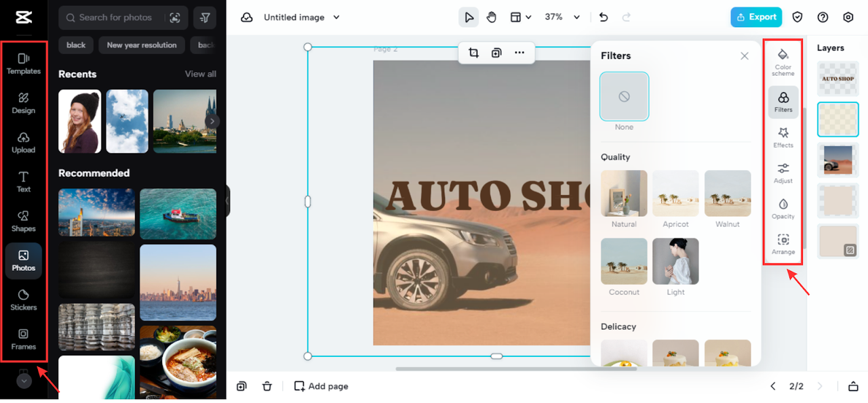Open the Shapes panel
This screenshot has width=868, height=403.
pyautogui.click(x=24, y=221)
